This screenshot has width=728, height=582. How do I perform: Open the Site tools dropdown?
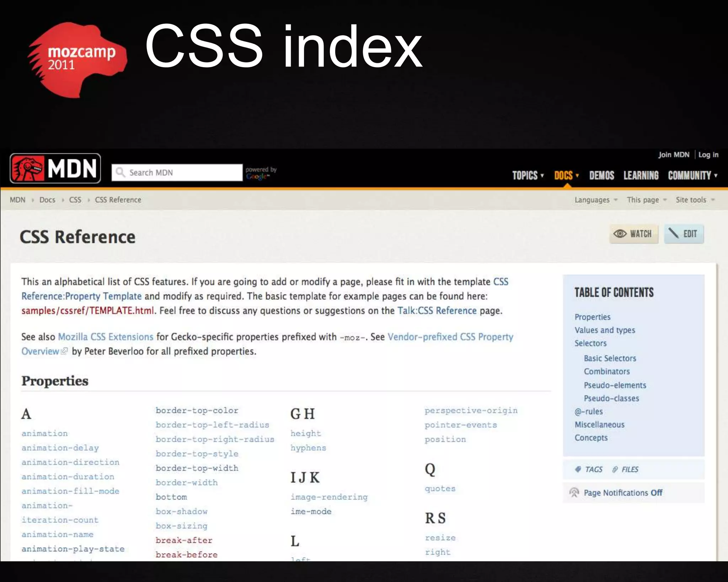click(695, 200)
